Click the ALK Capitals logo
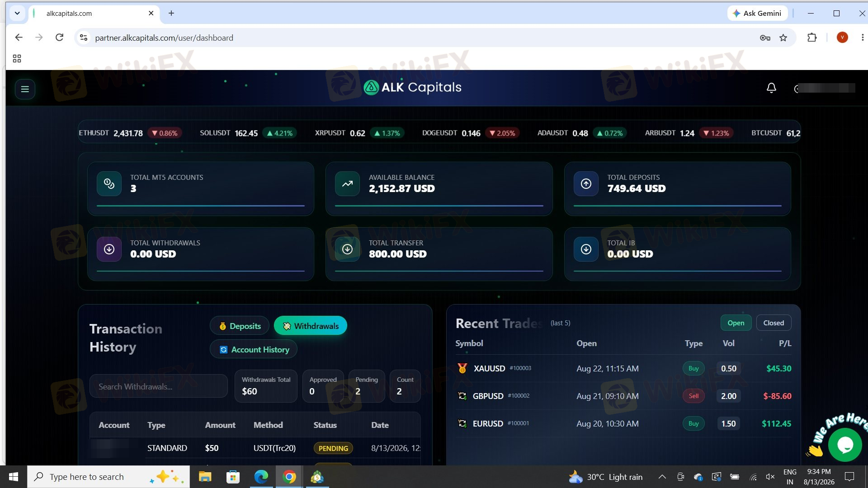Image resolution: width=868 pixels, height=488 pixels. pyautogui.click(x=412, y=87)
